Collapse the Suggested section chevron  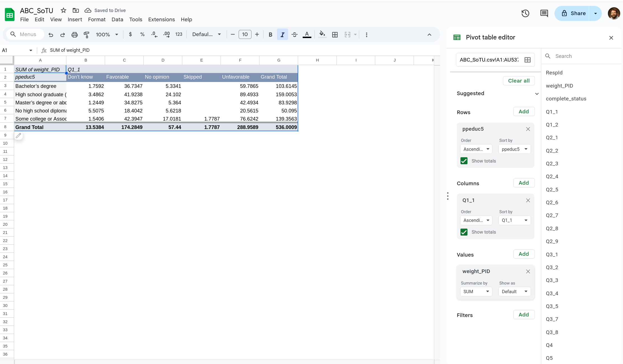537,94
